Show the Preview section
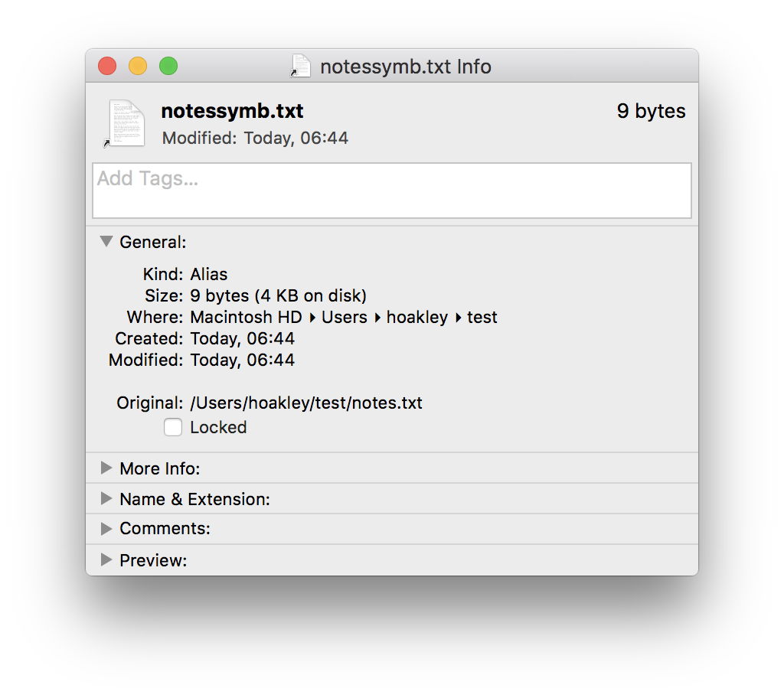This screenshot has width=784, height=698. point(107,560)
